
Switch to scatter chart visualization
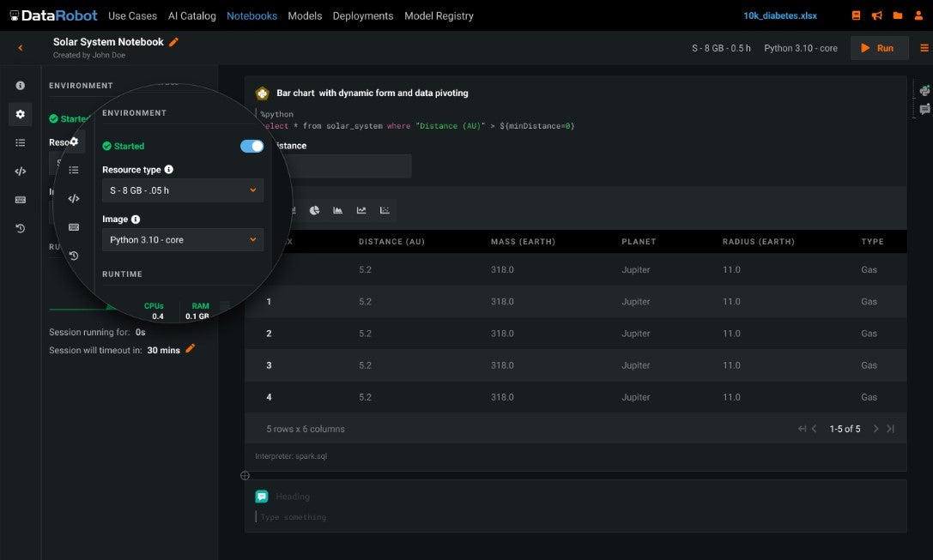coord(385,210)
